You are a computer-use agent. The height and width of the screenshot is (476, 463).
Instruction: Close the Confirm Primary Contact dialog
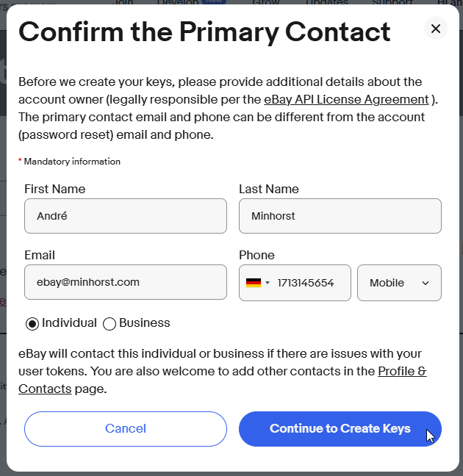(x=436, y=29)
